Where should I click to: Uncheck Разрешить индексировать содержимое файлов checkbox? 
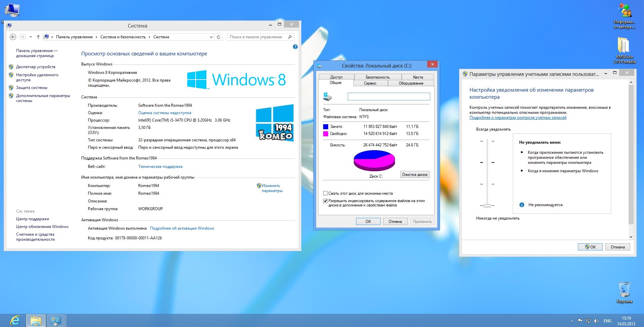pyautogui.click(x=325, y=201)
